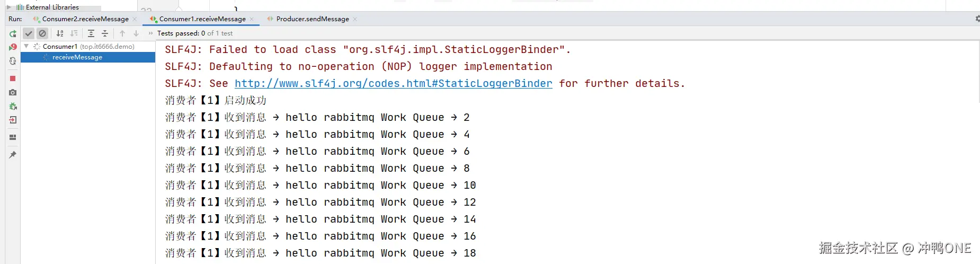
Task: Toggle Show Passed tests checkmark button
Action: (x=29, y=33)
